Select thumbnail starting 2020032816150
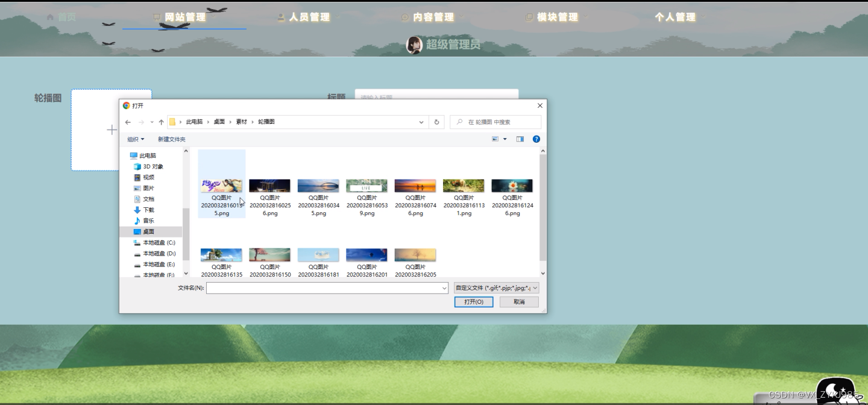The width and height of the screenshot is (868, 405). [x=270, y=255]
